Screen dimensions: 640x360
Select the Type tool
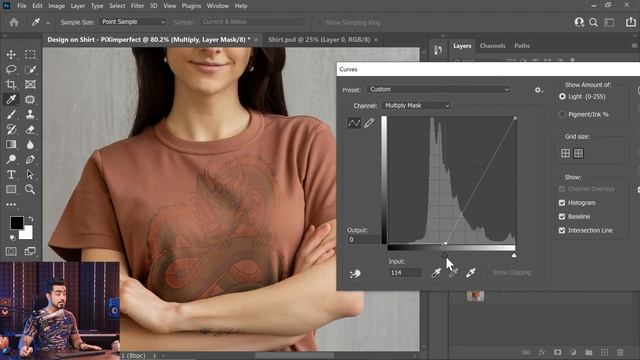pyautogui.click(x=11, y=174)
